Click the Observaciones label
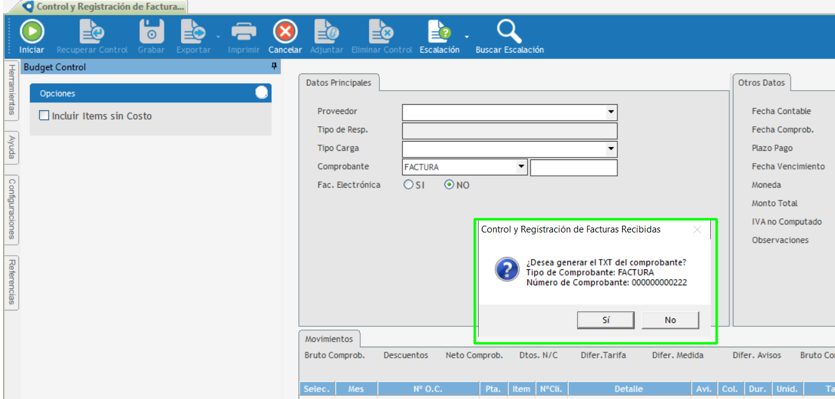The width and height of the screenshot is (835, 399). pos(780,240)
